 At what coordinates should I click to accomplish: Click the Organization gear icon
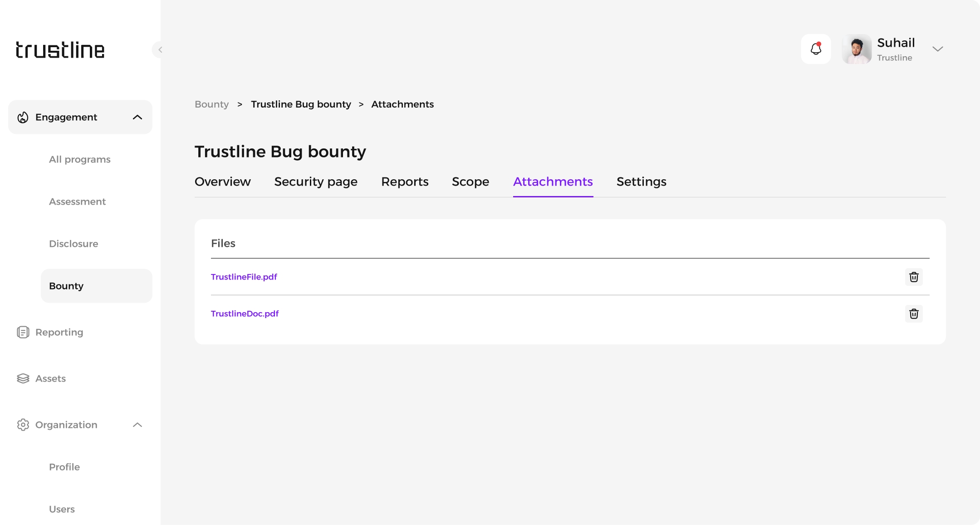pos(23,425)
